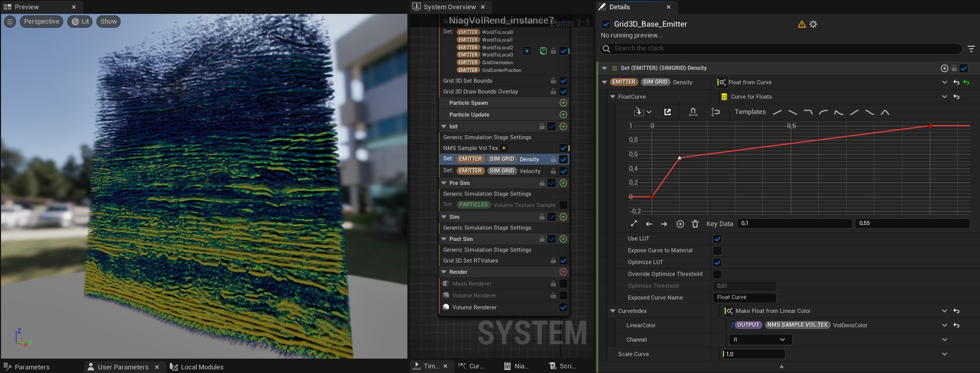Image resolution: width=980 pixels, height=373 pixels.
Task: Toggle the Use LUT checkbox
Action: tap(717, 239)
